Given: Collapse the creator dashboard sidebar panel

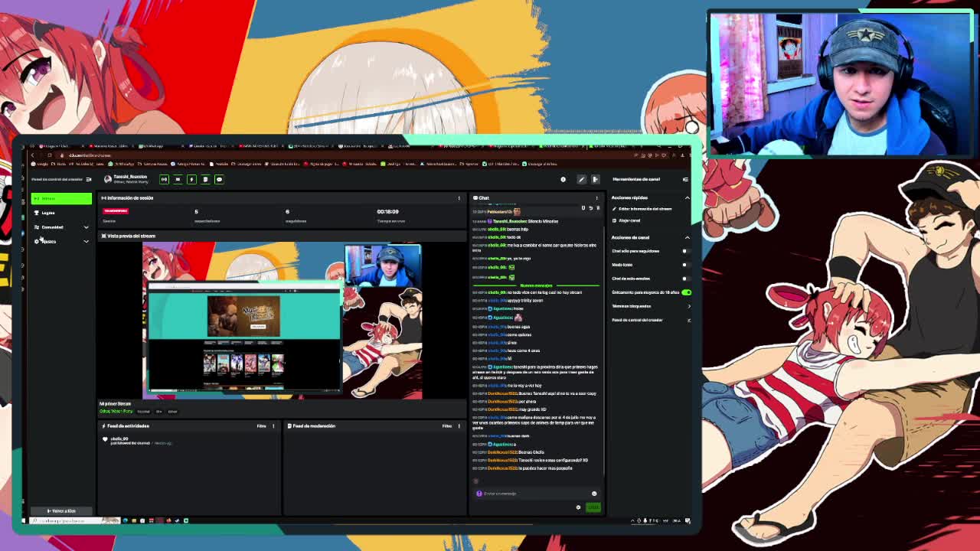Looking at the screenshot, I should 88,179.
